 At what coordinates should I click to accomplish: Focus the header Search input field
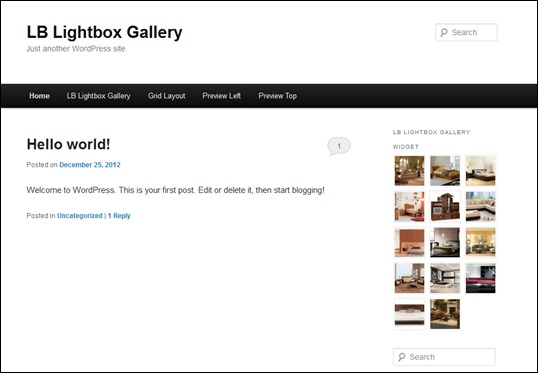(x=466, y=33)
